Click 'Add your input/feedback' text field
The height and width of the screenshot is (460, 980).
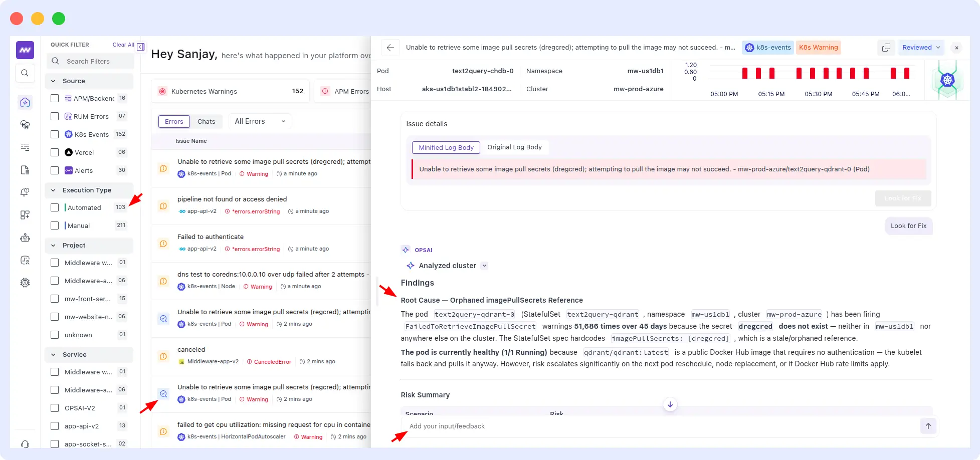coord(662,426)
